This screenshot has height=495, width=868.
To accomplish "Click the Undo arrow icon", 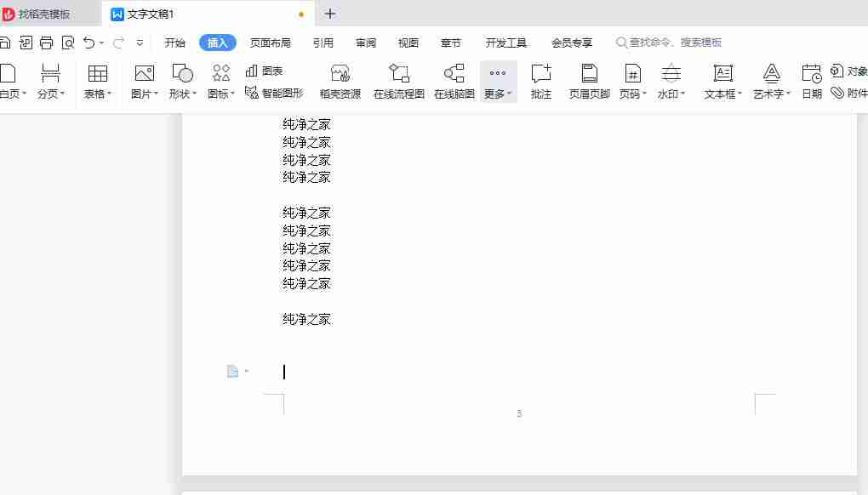I will tap(89, 43).
